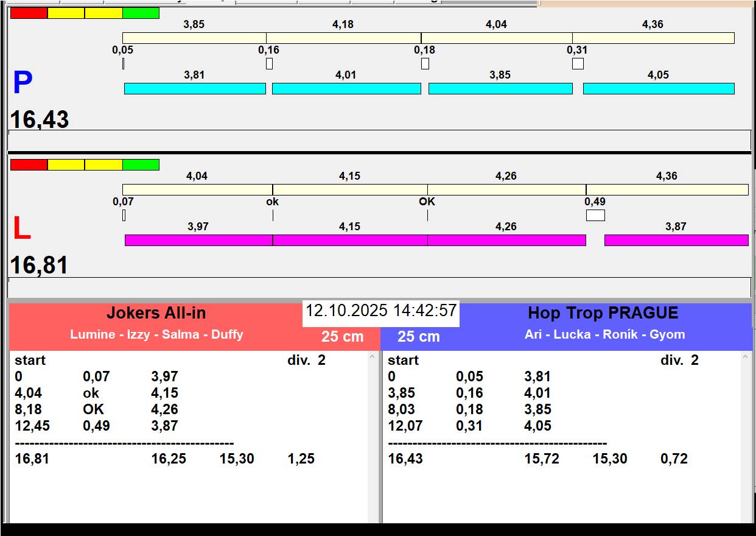This screenshot has width=756, height=536.
Task: Select the cream bar segment under 4,18 in lane P
Action: (343, 38)
